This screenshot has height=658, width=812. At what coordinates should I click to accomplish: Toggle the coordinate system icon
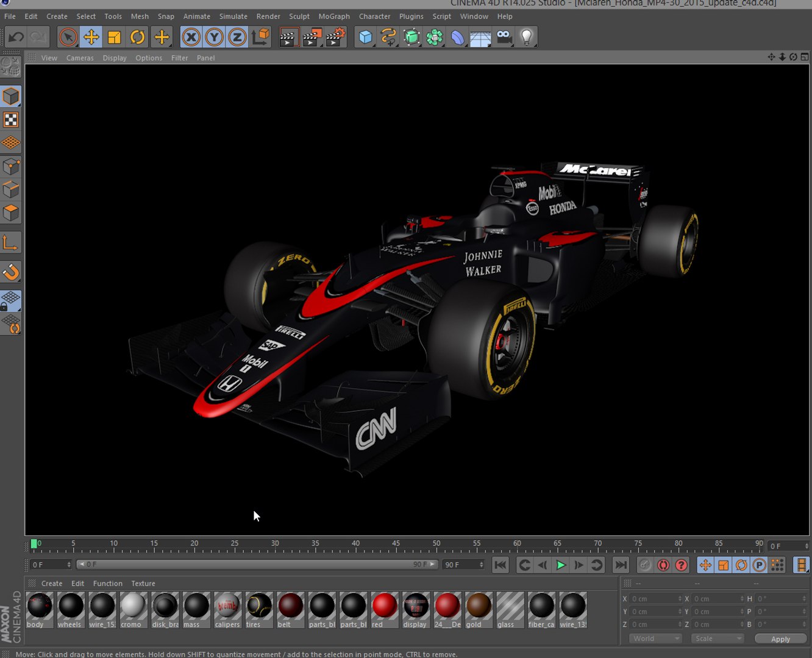pyautogui.click(x=260, y=37)
